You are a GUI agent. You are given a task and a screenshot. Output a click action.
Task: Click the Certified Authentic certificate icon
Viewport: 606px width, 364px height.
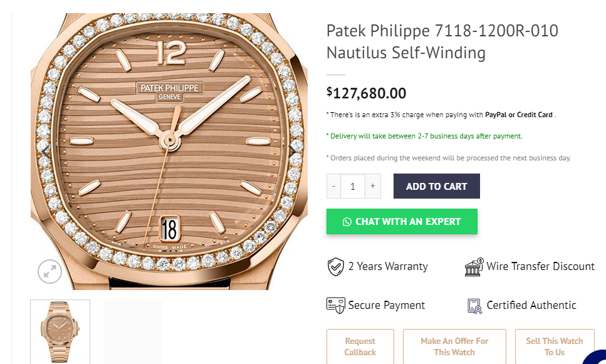click(474, 306)
